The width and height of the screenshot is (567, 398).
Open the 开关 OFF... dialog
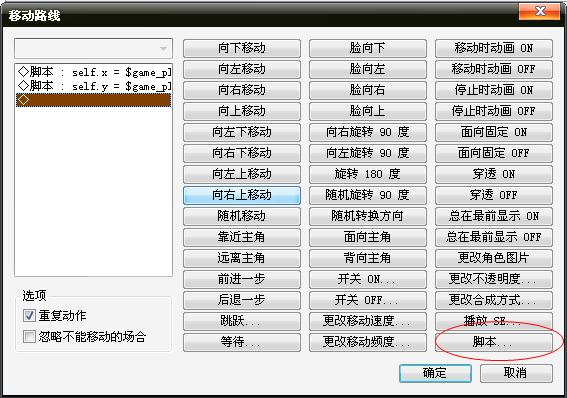point(368,300)
